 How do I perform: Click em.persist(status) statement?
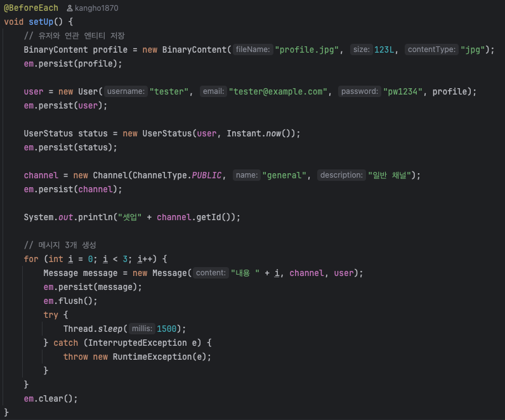click(x=70, y=148)
